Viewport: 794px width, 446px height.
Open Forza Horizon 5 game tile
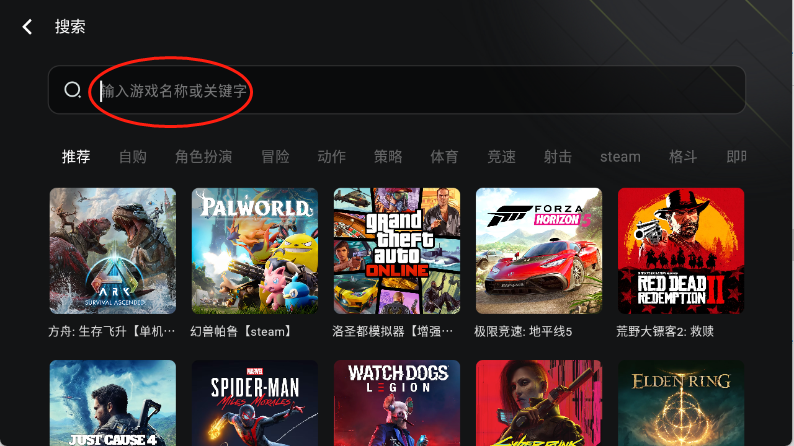(x=539, y=251)
